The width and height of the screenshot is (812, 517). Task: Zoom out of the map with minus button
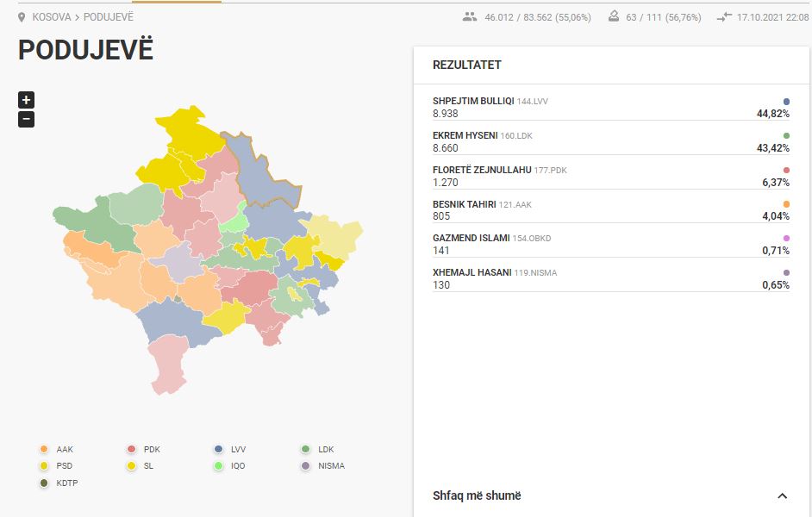26,120
